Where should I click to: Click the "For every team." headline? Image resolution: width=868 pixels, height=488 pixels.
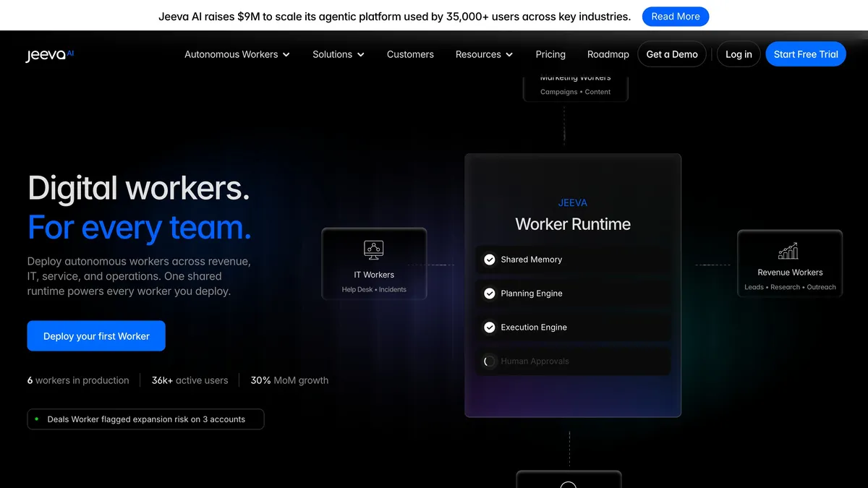(140, 228)
